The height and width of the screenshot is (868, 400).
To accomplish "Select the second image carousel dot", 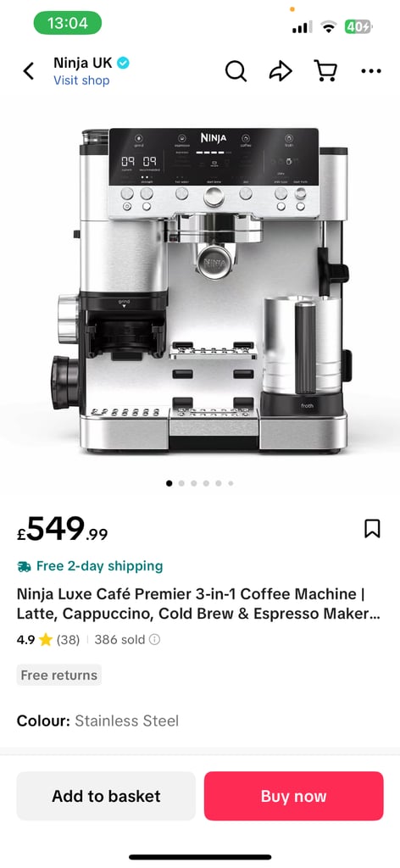I will tap(181, 483).
